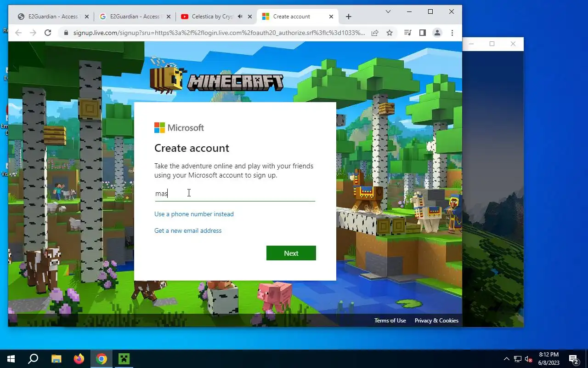This screenshot has height=368, width=588.
Task: Switch to the second E2Guardian tab with Google icon
Action: click(135, 17)
